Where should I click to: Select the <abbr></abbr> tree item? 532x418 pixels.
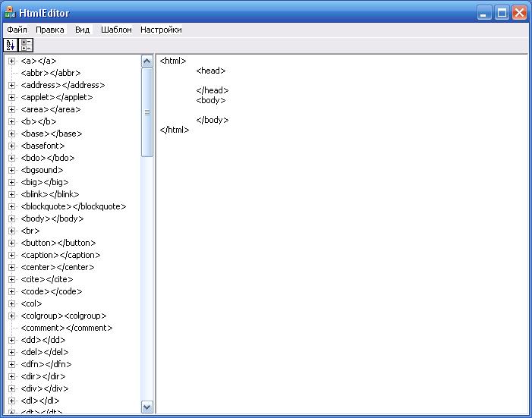pos(51,73)
